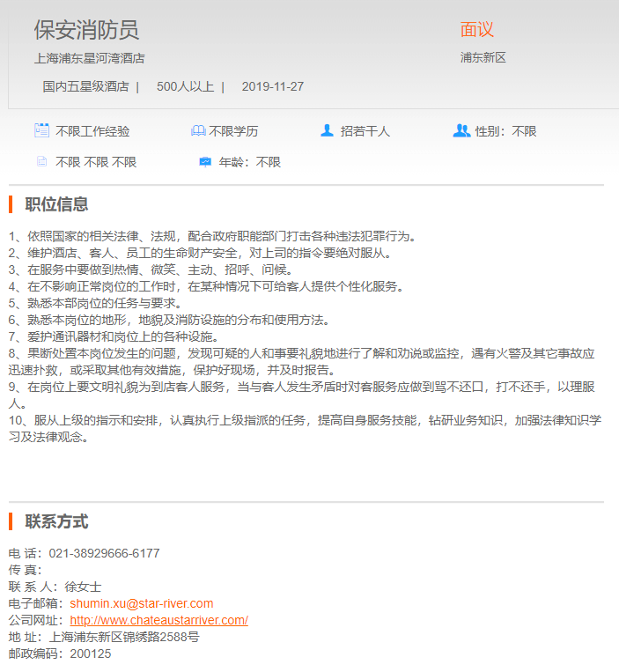
Task: Click the job title 保安消防员
Action: point(86,30)
